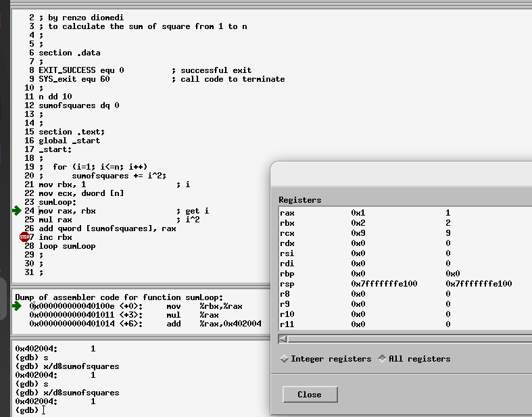Select the rsp register row
532x417 pixels.
[405, 284]
